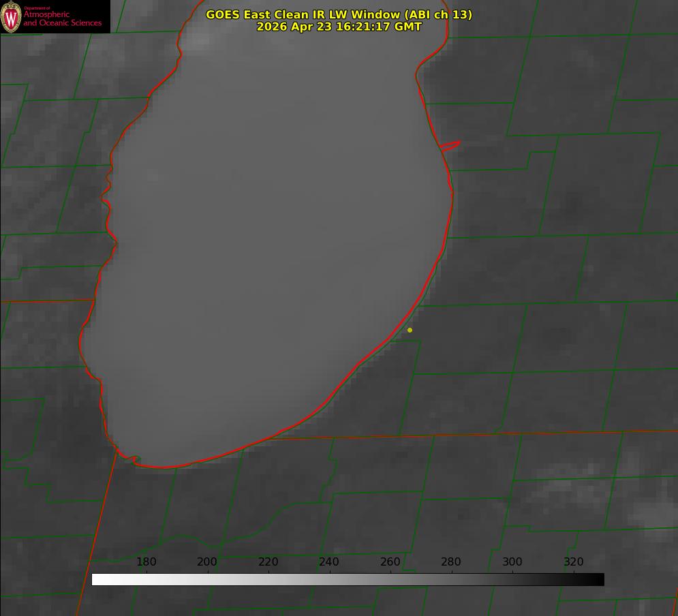The width and height of the screenshot is (678, 616).
Task: Click the small red peninsula outline on the east shore
Action: (450, 146)
